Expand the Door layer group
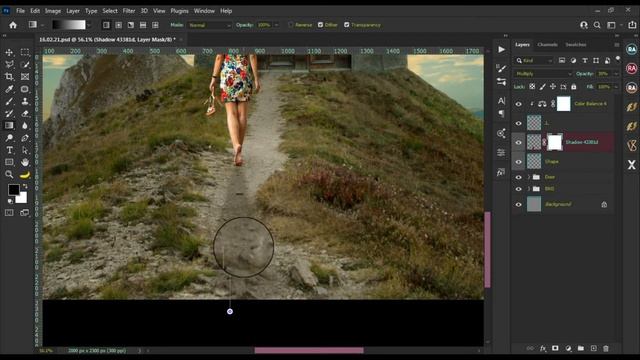The image size is (640, 360). pos(529,177)
